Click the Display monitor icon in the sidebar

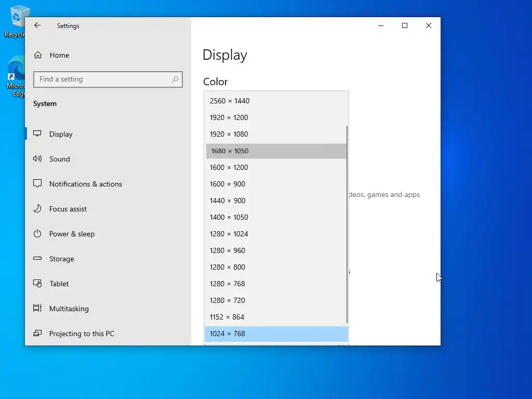click(37, 134)
